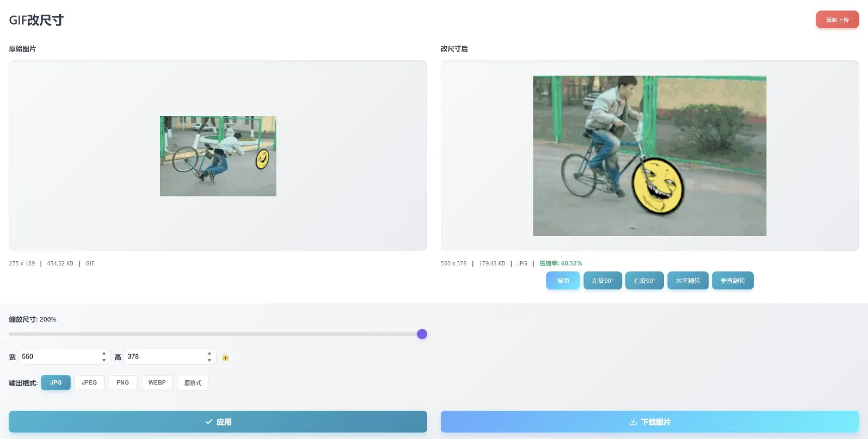Rotate right using 右旋90° button
Image resolution: width=868 pixels, height=439 pixels.
coord(644,281)
